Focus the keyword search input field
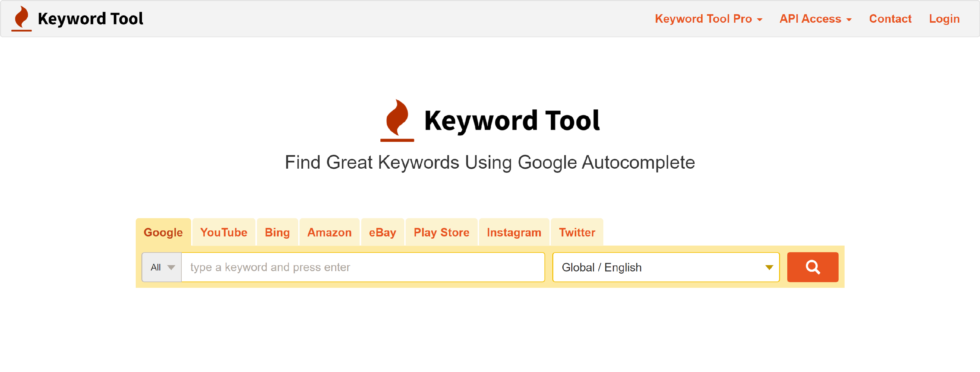 363,267
